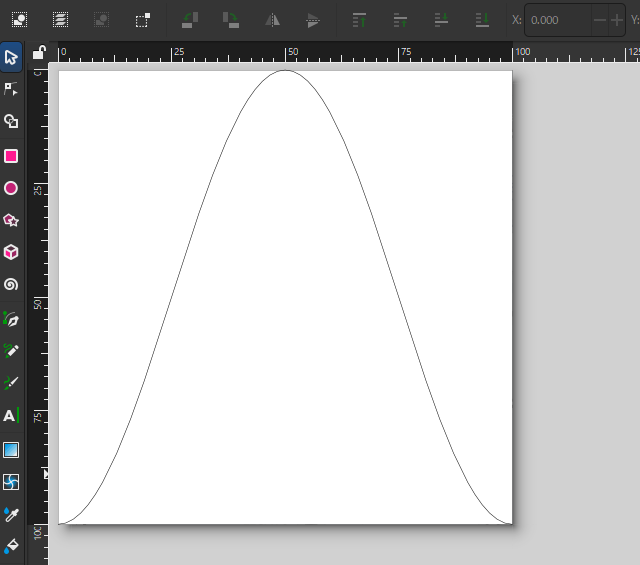The height and width of the screenshot is (565, 640).
Task: Flip selection horizontally
Action: click(x=272, y=20)
